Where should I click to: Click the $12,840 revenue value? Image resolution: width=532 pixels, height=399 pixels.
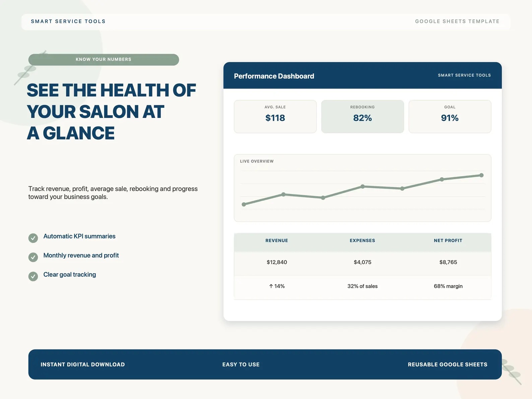point(277,262)
